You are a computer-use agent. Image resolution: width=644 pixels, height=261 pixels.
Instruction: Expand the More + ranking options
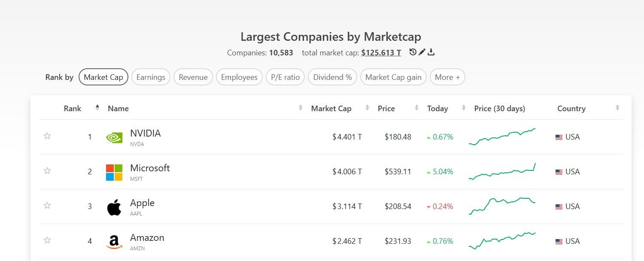pos(447,77)
